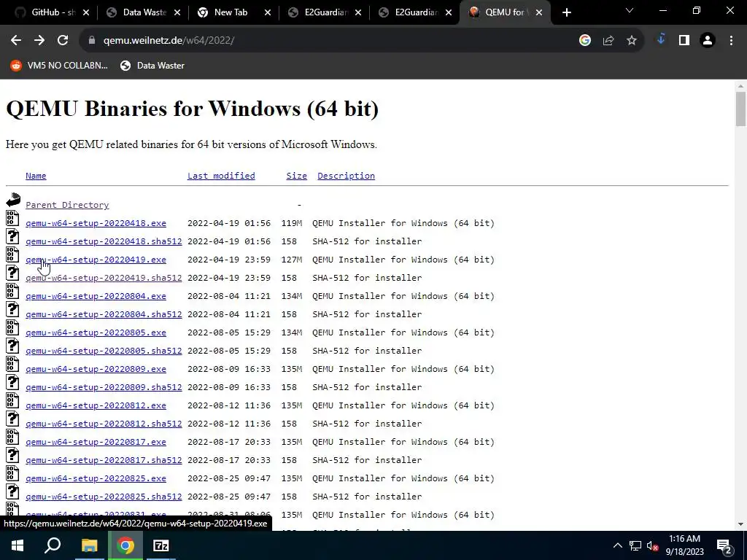Open qemu-w64-setup-20220804.sha512
The image size is (747, 560).
click(104, 314)
